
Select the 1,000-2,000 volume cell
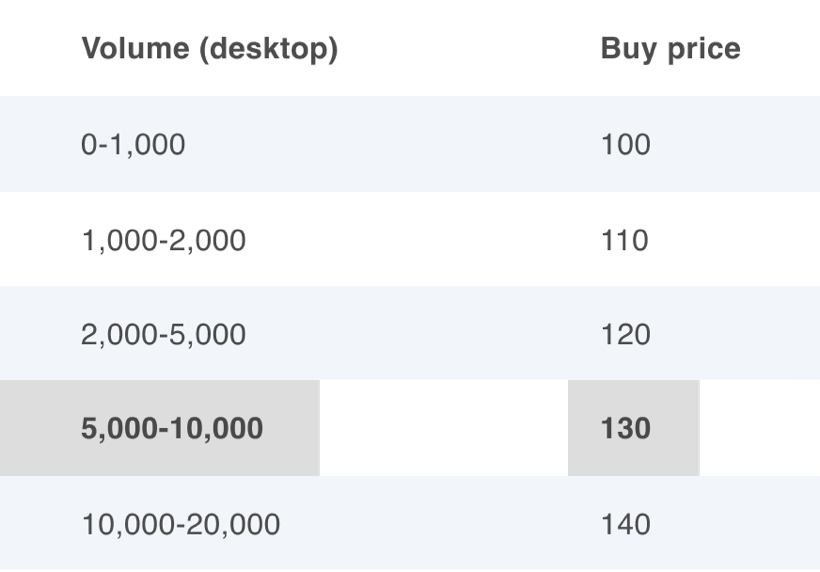[164, 241]
